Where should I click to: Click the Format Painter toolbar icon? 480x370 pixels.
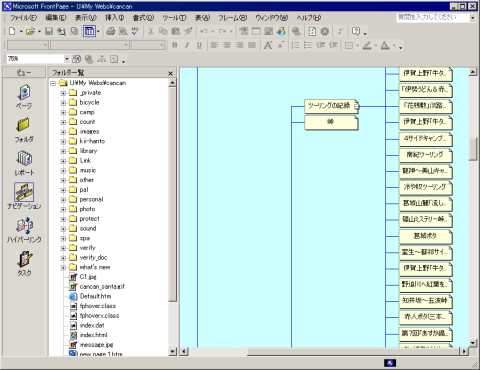point(188,31)
